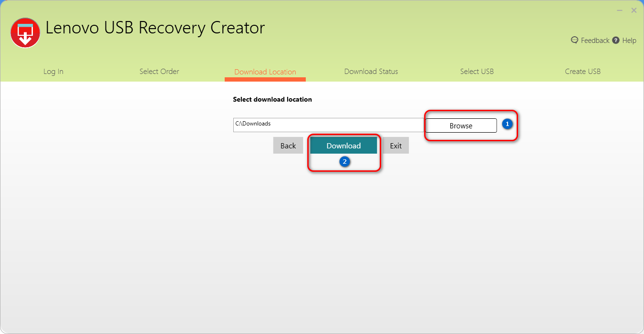The width and height of the screenshot is (644, 334).
Task: Switch to the Create USB tab
Action: 583,72
